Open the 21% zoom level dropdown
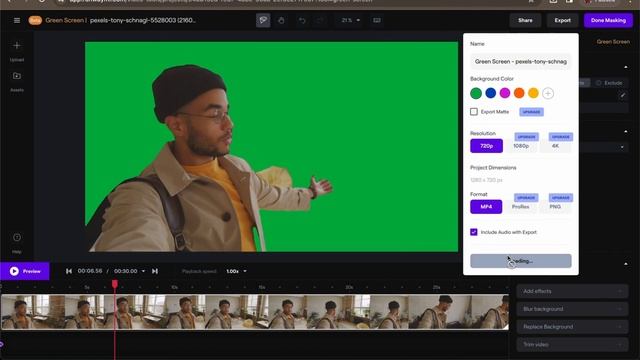 (351, 20)
